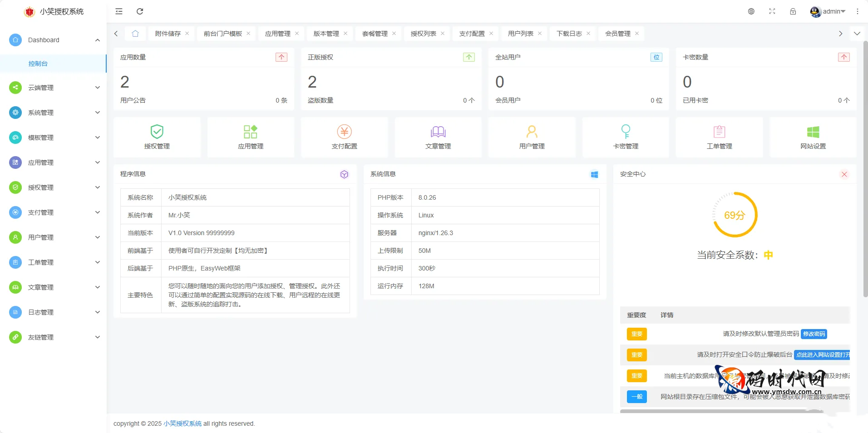Open the admin user dropdown
The width and height of the screenshot is (868, 433).
point(828,11)
